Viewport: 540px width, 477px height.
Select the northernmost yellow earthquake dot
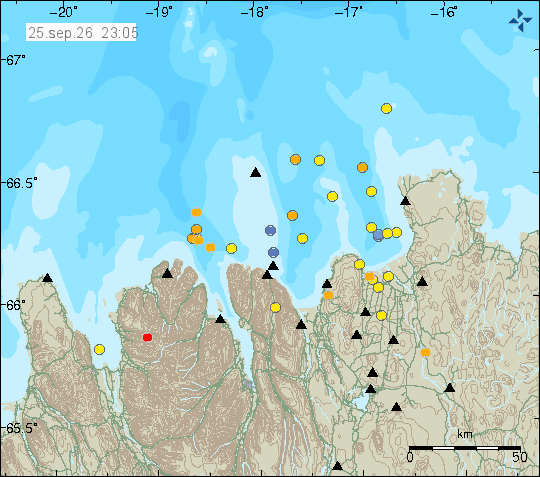coord(386,108)
